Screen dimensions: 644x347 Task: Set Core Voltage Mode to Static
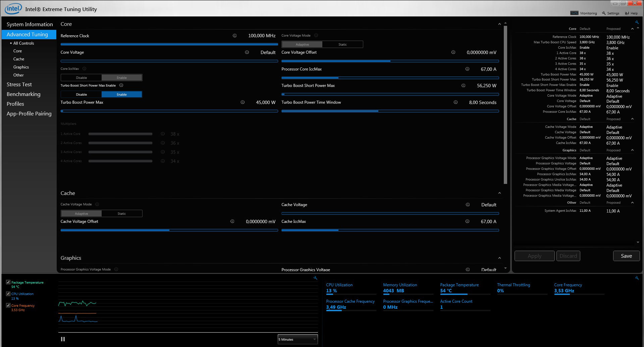342,44
